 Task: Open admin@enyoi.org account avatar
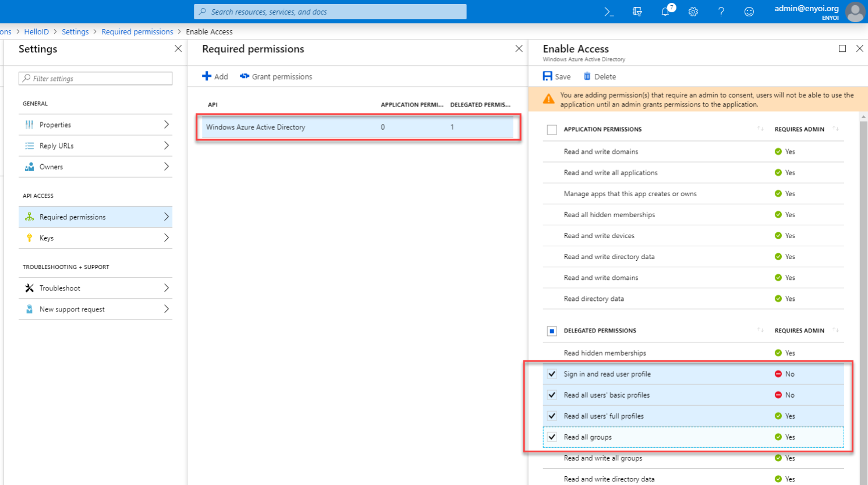[855, 12]
